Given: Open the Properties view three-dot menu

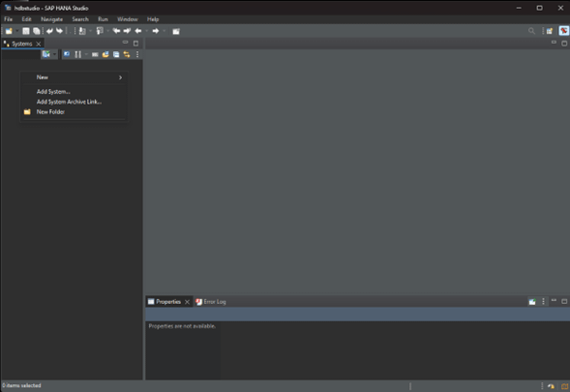Looking at the screenshot, I should coord(544,301).
